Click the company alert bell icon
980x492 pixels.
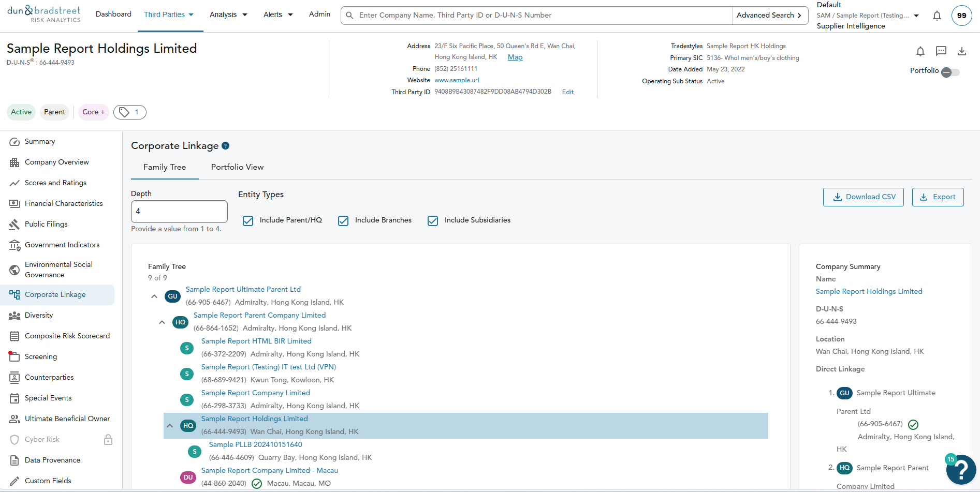(920, 51)
